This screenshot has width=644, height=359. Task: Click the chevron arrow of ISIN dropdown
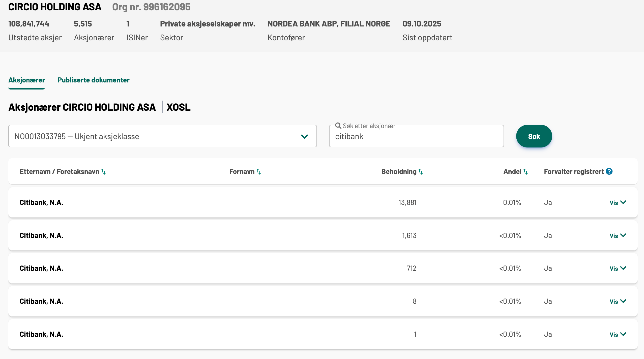coord(305,136)
